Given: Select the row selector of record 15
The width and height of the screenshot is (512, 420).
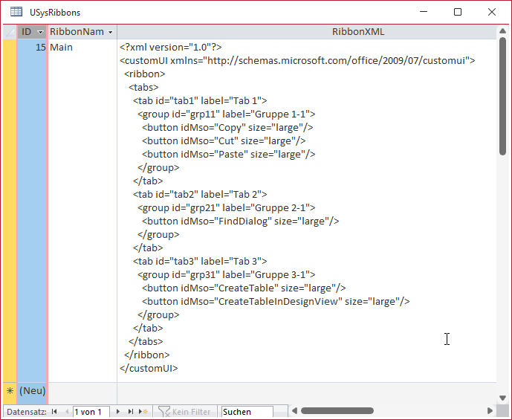Looking at the screenshot, I should 10,210.
